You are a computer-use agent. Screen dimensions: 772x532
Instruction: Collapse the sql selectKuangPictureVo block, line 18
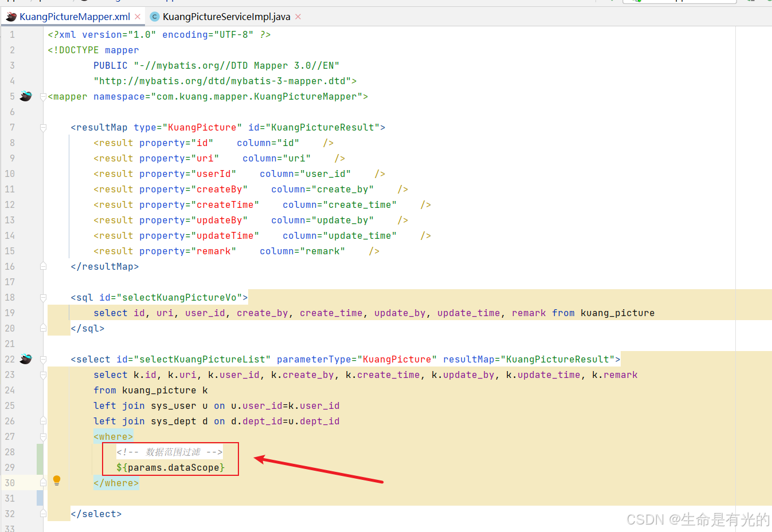pos(43,298)
